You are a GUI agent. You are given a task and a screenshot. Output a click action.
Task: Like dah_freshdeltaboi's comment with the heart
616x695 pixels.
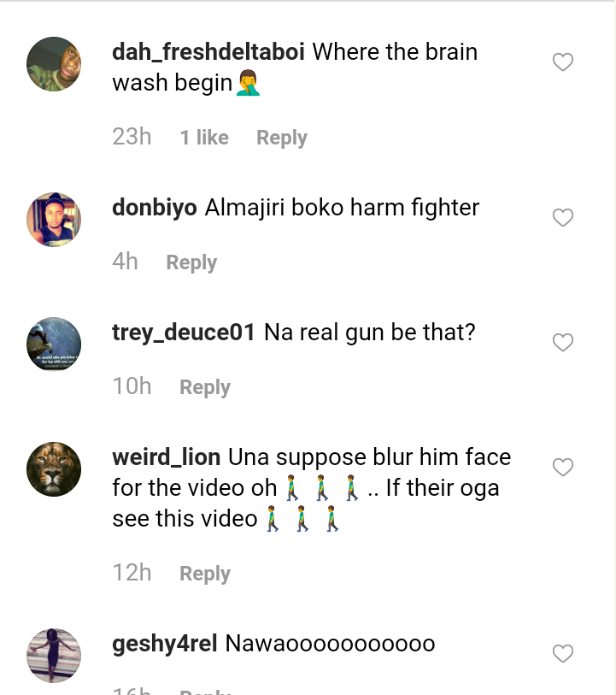[x=562, y=62]
